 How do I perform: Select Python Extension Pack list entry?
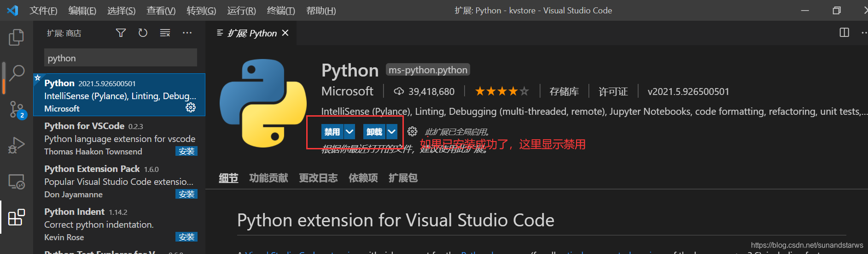pos(119,181)
